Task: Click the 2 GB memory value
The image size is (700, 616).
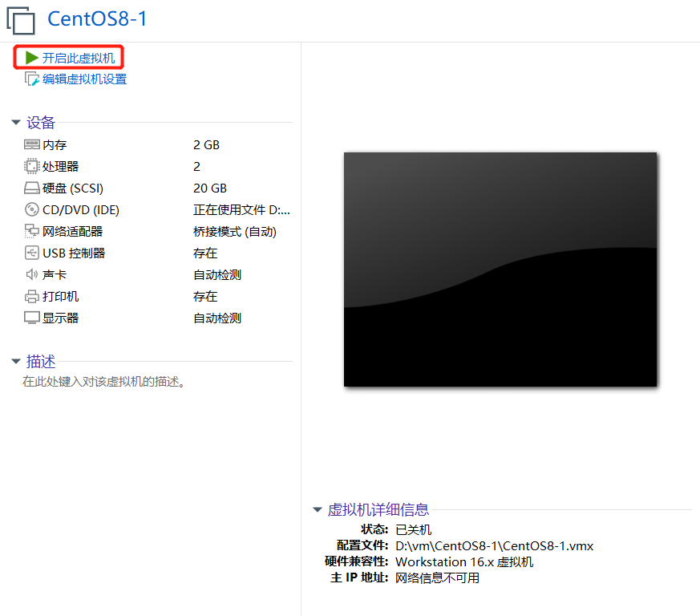Action: [x=206, y=144]
